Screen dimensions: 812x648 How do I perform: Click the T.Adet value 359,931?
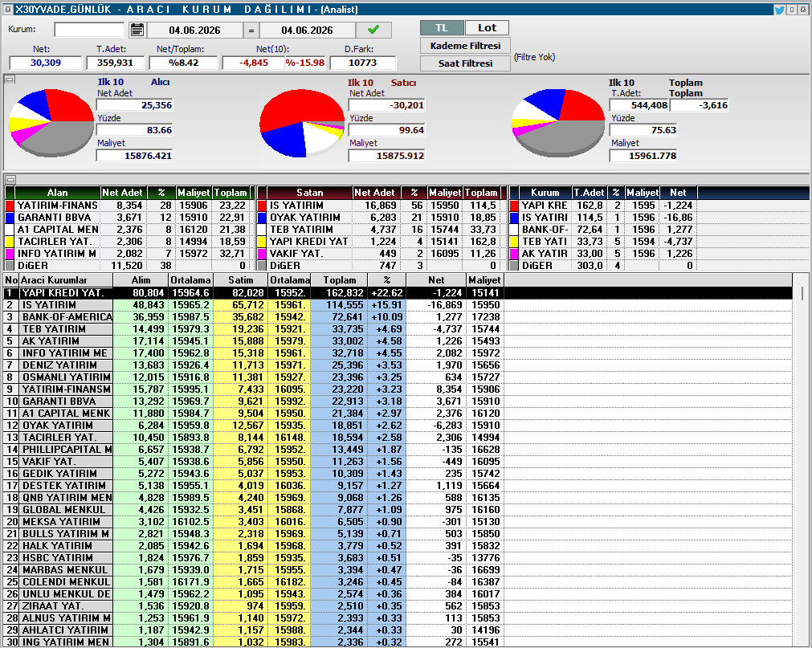(x=115, y=63)
